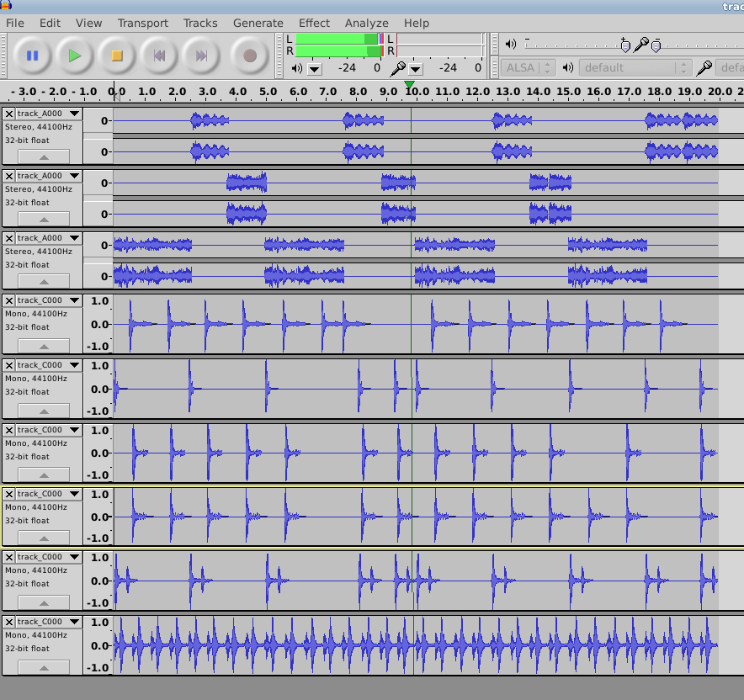Click the microphone icon beside the input device box
This screenshot has height=700, width=744.
point(704,68)
